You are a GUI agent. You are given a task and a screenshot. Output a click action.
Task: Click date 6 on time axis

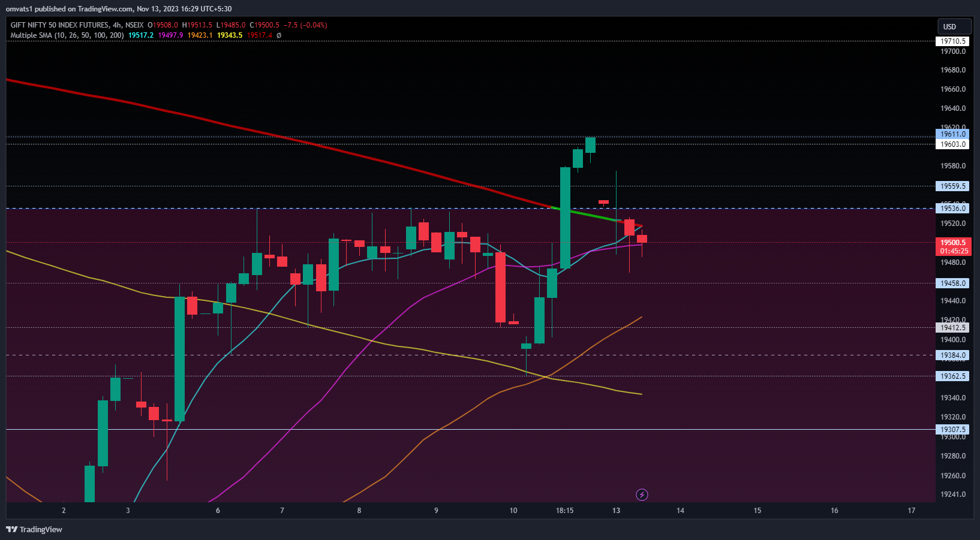[x=218, y=511]
